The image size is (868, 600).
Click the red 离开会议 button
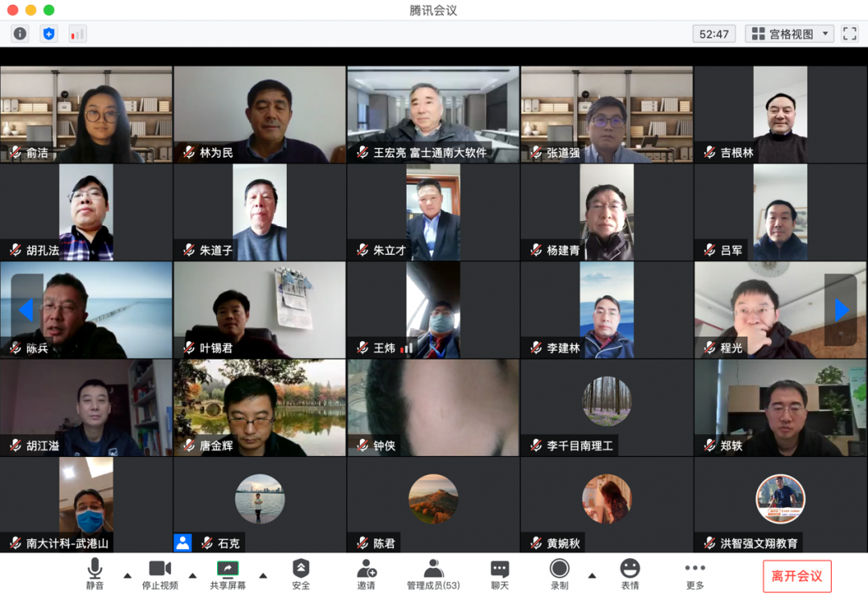click(796, 576)
